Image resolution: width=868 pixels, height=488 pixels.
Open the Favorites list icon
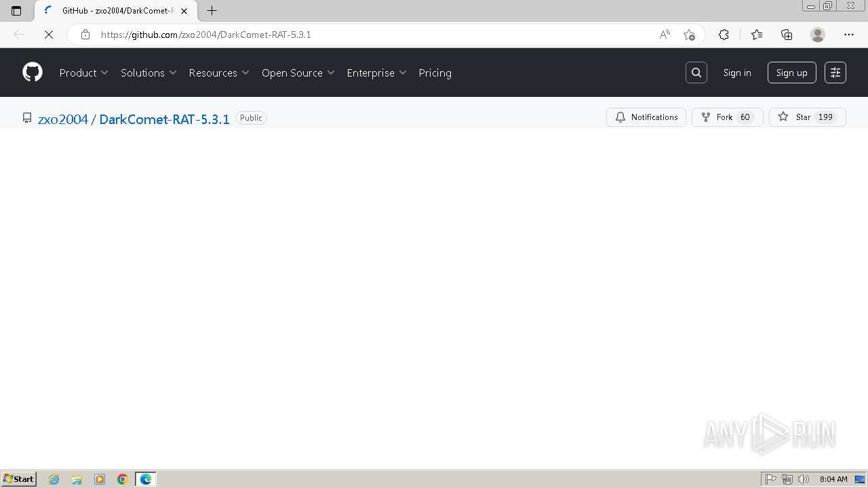(x=757, y=35)
